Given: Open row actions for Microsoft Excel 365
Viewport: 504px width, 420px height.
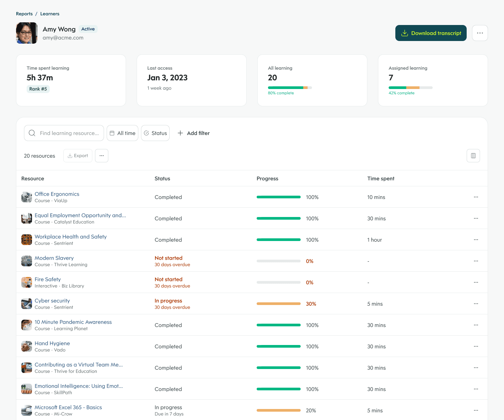Looking at the screenshot, I should pos(476,410).
